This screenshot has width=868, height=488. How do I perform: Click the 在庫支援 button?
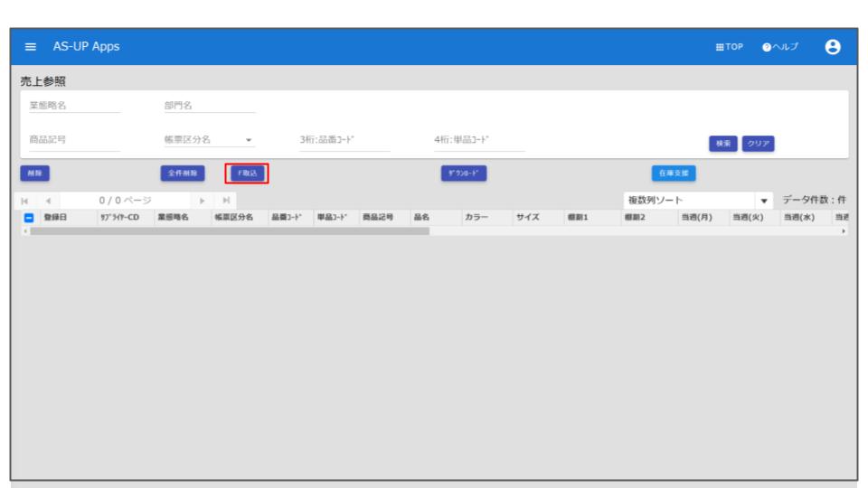pyautogui.click(x=673, y=172)
